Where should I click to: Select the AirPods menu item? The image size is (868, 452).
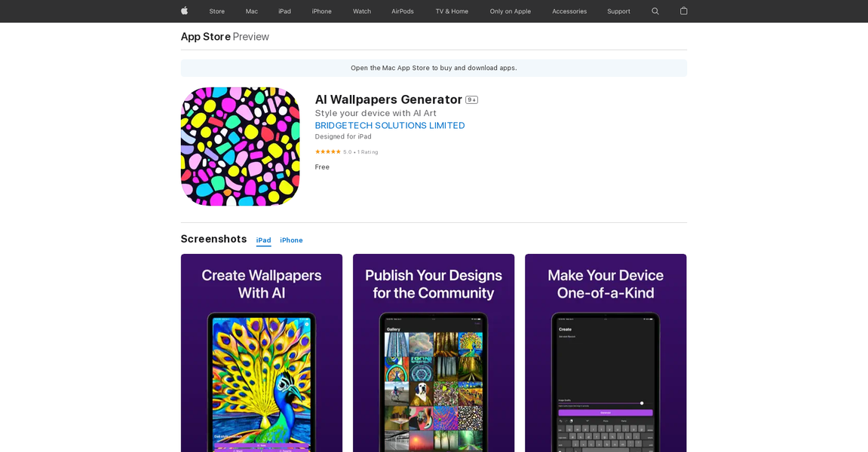pos(402,11)
